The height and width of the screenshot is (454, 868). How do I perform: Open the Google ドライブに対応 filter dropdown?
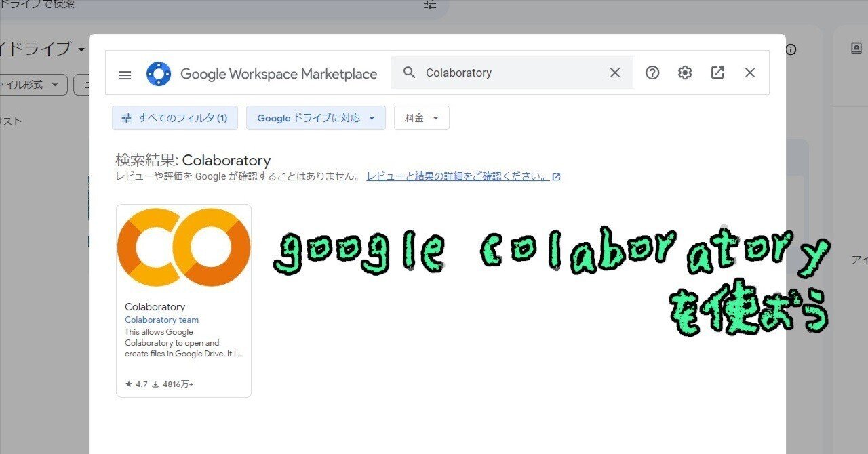point(315,117)
